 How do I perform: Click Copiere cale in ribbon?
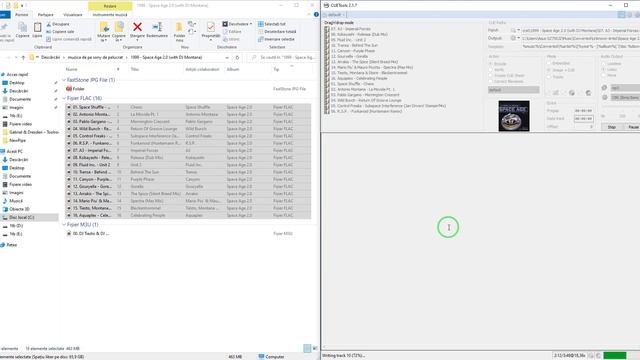[x=60, y=31]
